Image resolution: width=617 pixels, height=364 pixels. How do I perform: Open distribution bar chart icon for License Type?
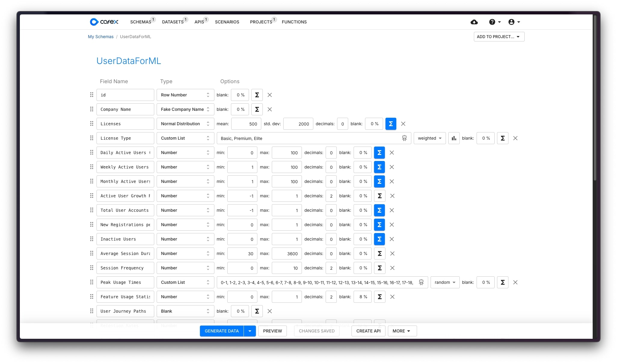pyautogui.click(x=454, y=138)
